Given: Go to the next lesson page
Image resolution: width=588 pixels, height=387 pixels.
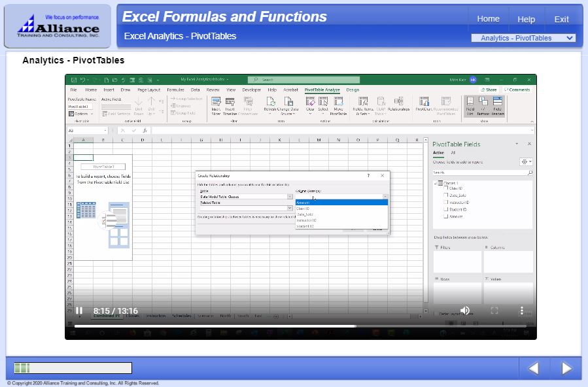Looking at the screenshot, I should (566, 368).
